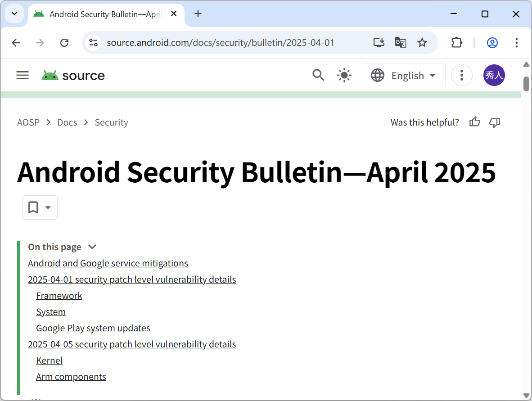Open the site navigation hamburger menu
532x401 pixels.
[x=22, y=75]
